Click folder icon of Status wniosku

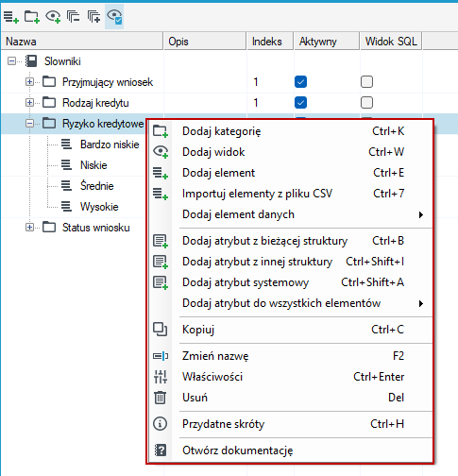pyautogui.click(x=49, y=228)
